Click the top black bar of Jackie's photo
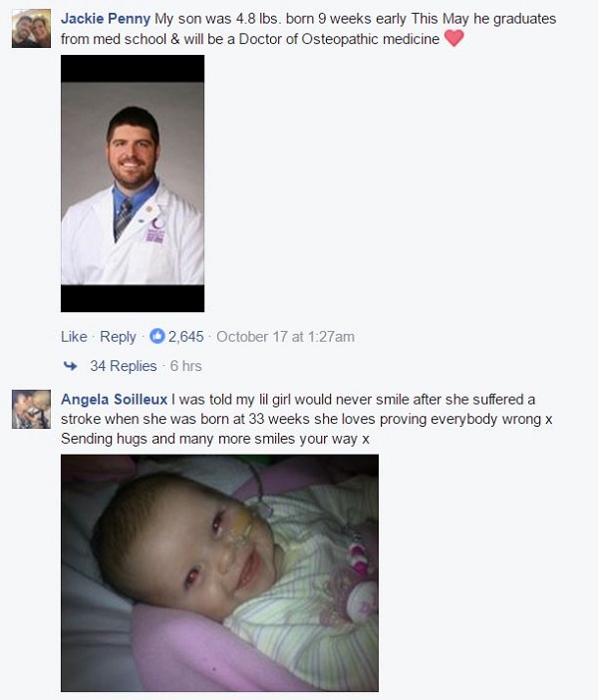The image size is (598, 700). click(x=133, y=68)
